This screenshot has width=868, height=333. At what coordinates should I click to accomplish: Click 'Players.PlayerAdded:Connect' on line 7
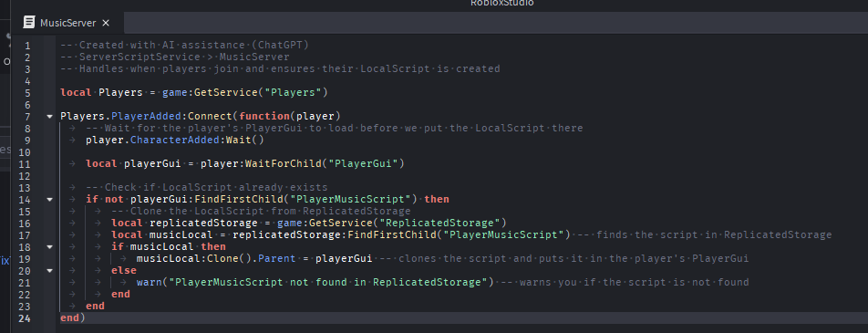click(x=146, y=117)
